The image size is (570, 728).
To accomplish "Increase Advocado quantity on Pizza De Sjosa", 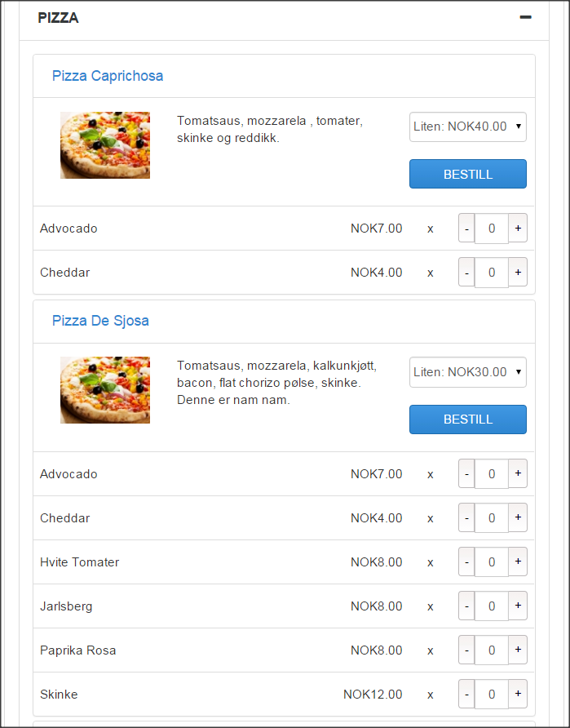I will point(518,473).
